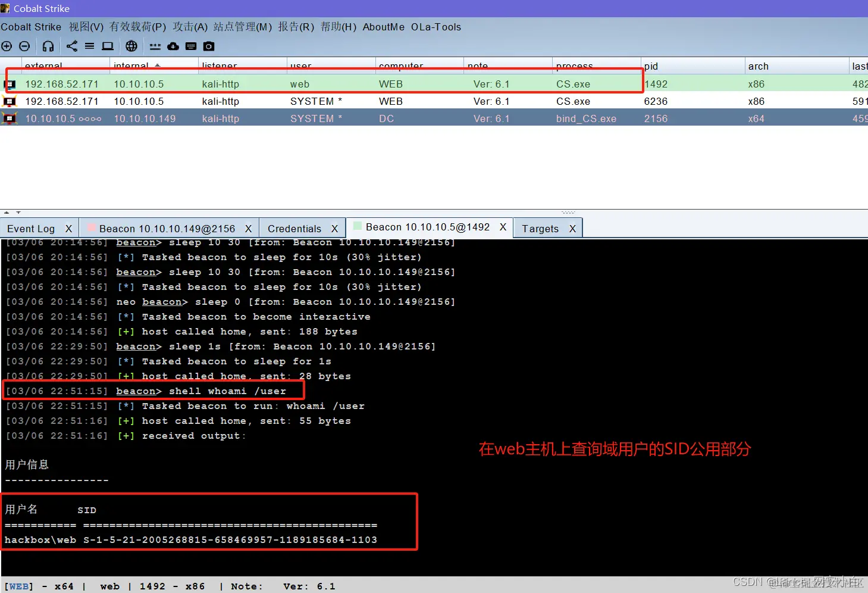
Task: Close the Credentials tab
Action: point(334,229)
